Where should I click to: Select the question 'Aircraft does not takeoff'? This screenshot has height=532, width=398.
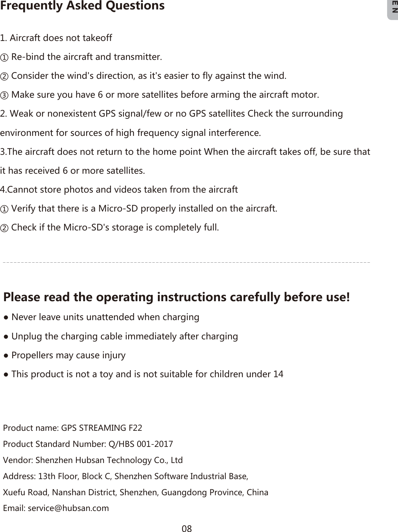click(56, 38)
